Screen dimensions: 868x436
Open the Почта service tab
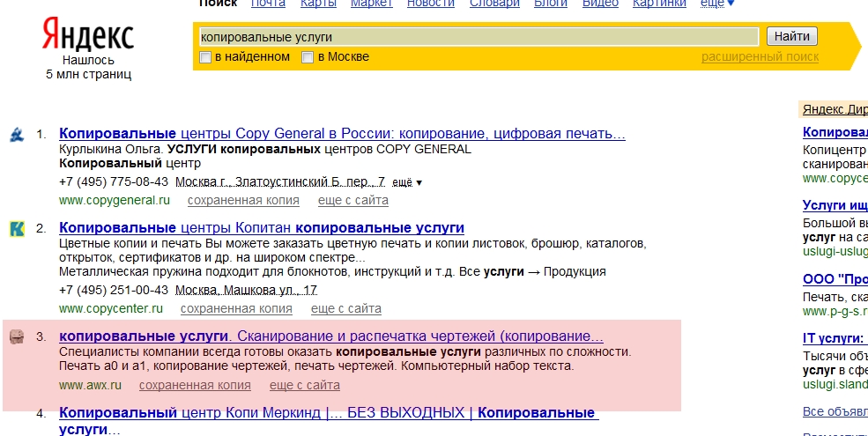pos(269,4)
